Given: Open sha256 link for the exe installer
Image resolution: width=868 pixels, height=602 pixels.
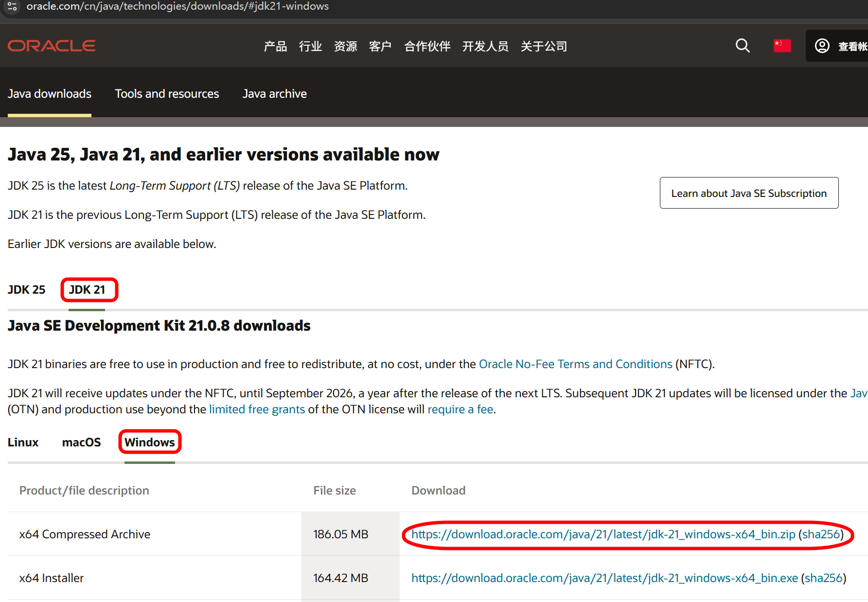Looking at the screenshot, I should pos(824,578).
